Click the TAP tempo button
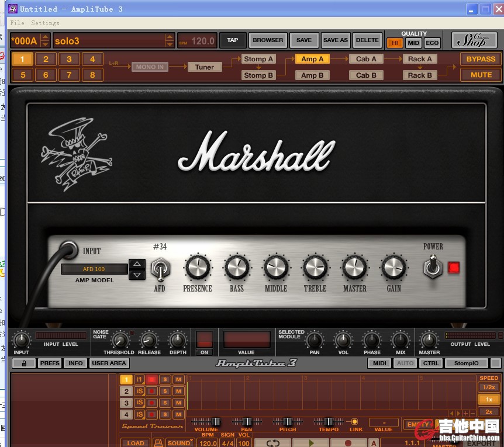The width and height of the screenshot is (504, 447). click(x=233, y=40)
